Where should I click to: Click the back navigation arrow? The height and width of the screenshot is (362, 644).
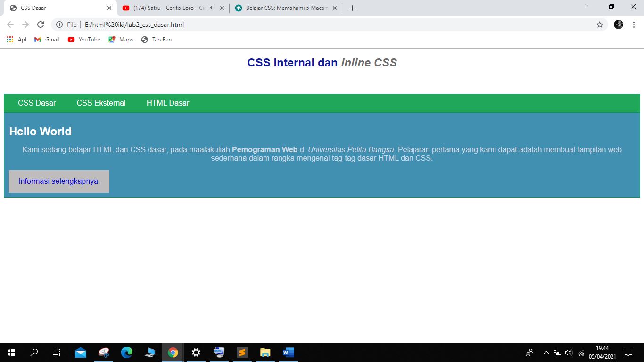click(9, 25)
